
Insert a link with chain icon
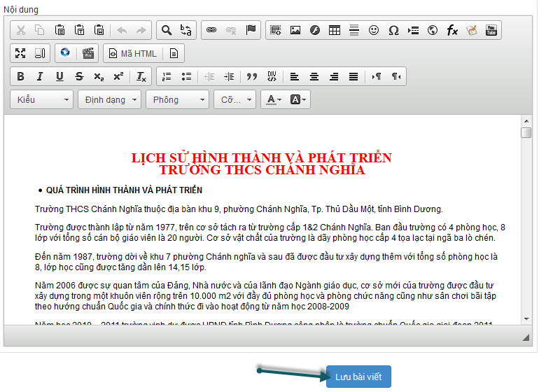(211, 30)
